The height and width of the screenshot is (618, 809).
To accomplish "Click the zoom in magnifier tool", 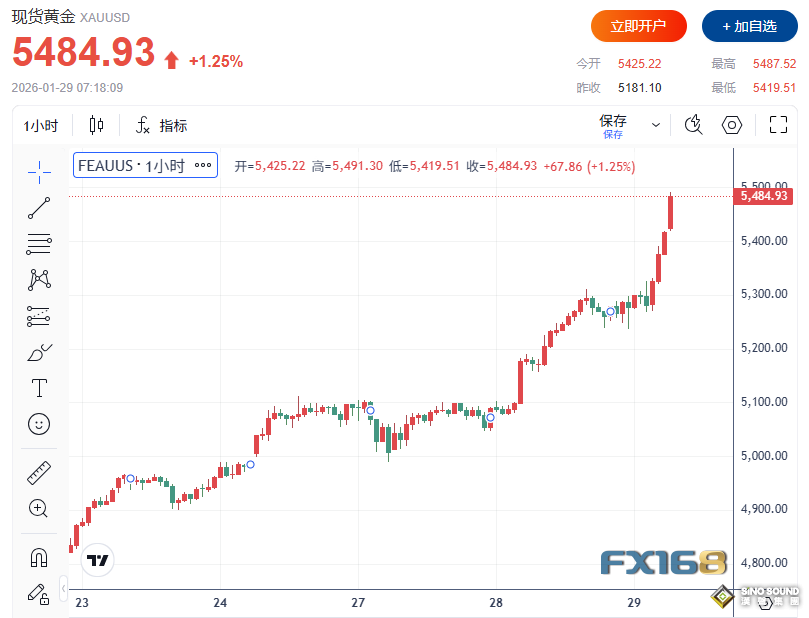I will [x=39, y=508].
